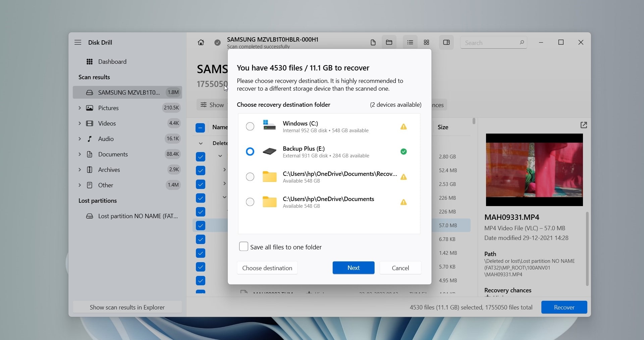
Task: Click the file list vertical scrollbar
Action: (474, 121)
